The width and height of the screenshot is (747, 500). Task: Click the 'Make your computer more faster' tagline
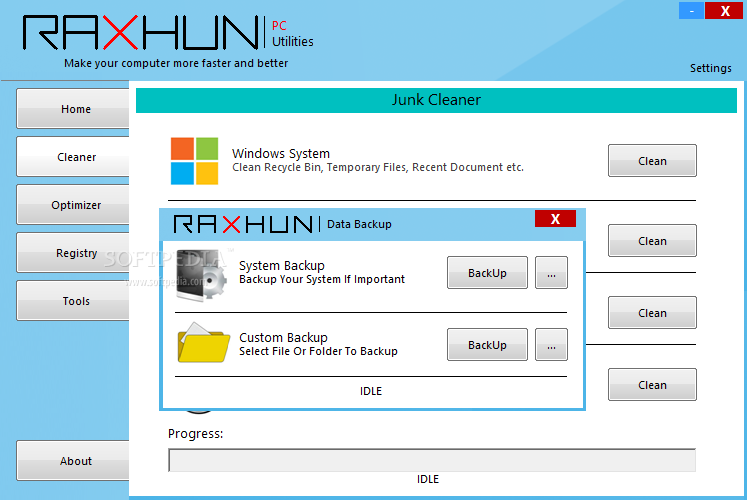tap(176, 63)
